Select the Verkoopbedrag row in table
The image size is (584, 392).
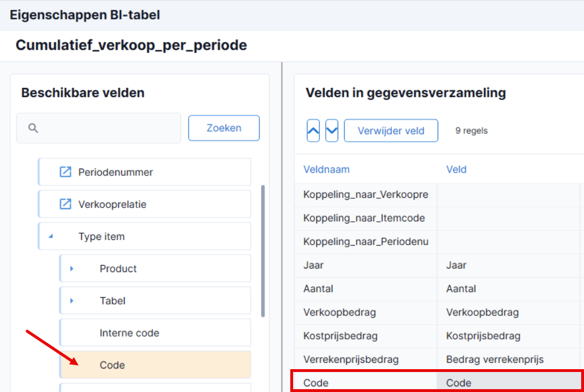[439, 312]
